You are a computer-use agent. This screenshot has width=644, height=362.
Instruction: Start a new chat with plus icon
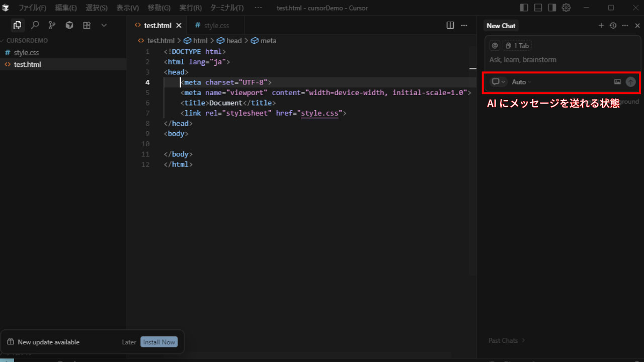coord(601,26)
